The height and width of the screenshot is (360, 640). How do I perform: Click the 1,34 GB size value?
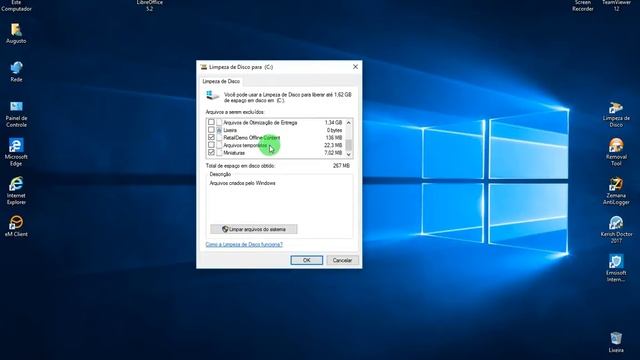point(333,122)
